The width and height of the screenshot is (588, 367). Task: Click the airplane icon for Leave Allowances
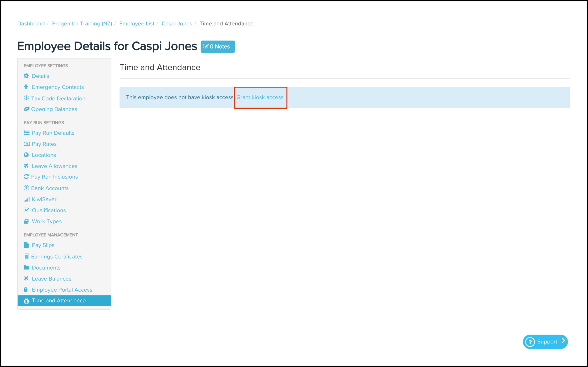pos(26,166)
